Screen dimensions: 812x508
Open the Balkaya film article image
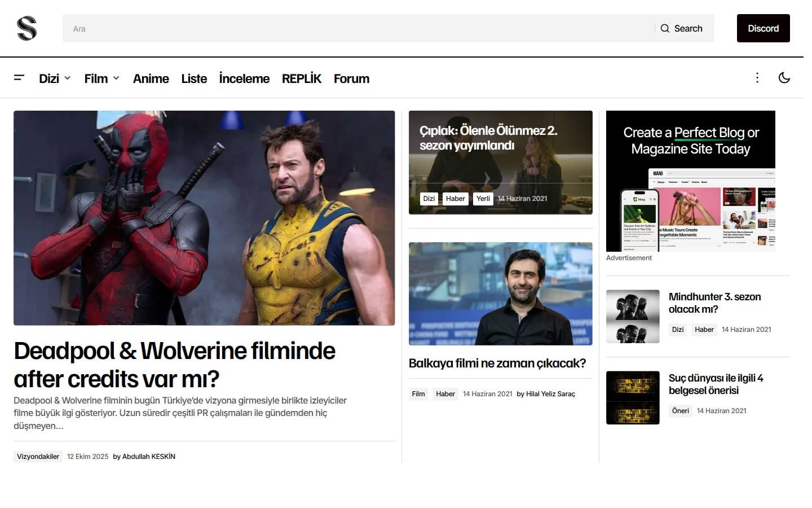tap(501, 294)
